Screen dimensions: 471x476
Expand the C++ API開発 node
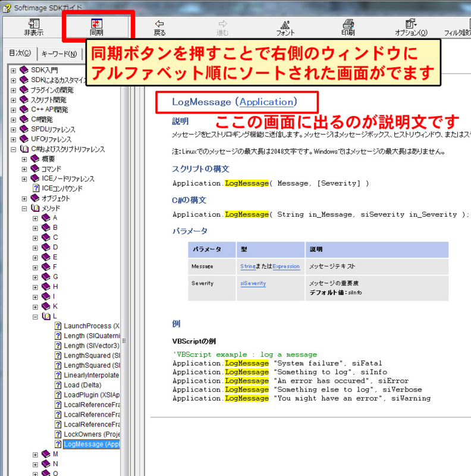13,110
